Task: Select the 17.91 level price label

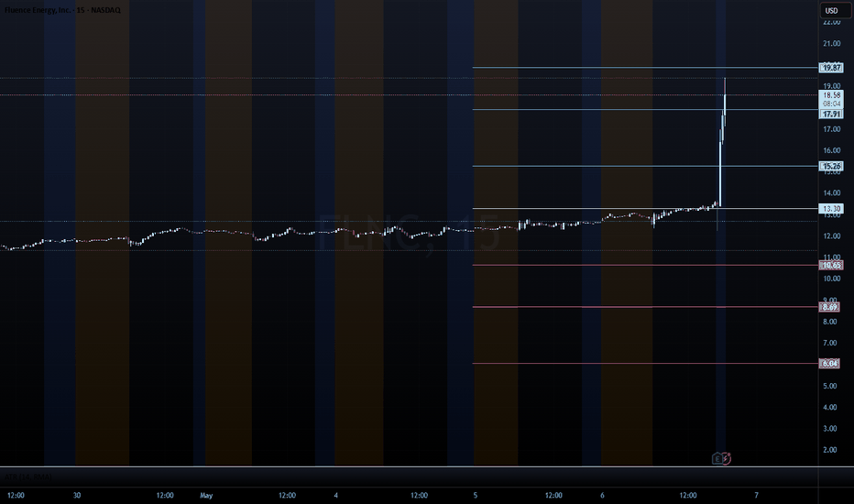Action: point(831,114)
